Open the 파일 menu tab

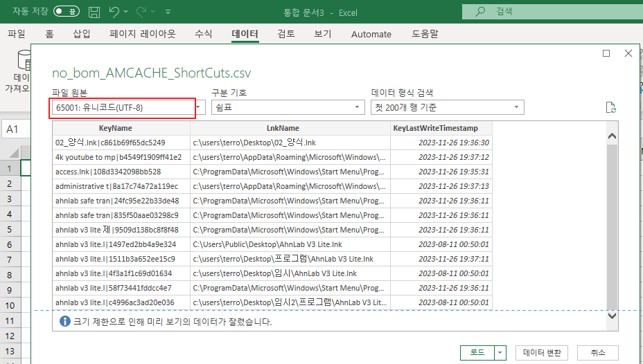tap(17, 34)
